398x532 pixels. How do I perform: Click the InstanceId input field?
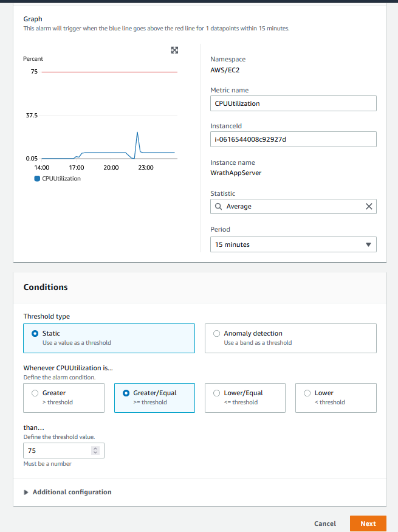click(292, 139)
